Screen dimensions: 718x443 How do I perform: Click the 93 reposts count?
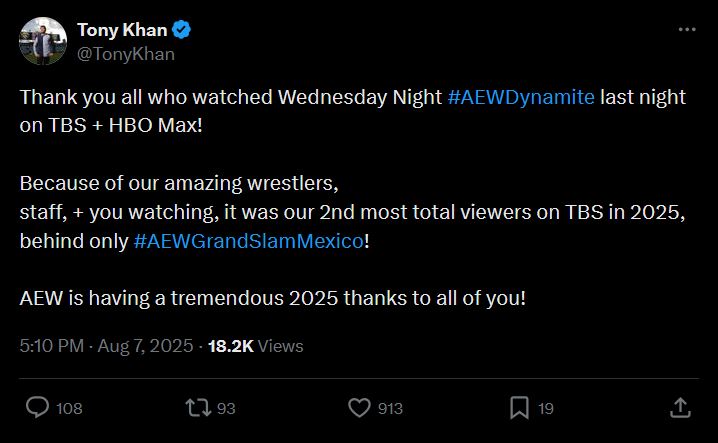(x=224, y=407)
